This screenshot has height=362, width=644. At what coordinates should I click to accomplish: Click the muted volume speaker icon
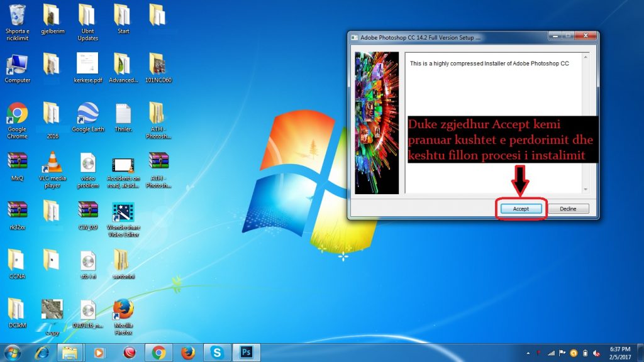597,353
